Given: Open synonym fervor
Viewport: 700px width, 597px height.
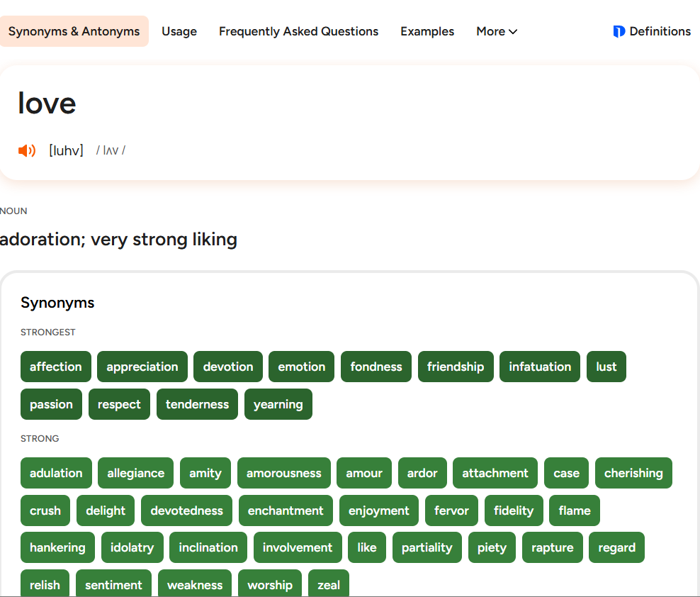Looking at the screenshot, I should (x=451, y=510).
